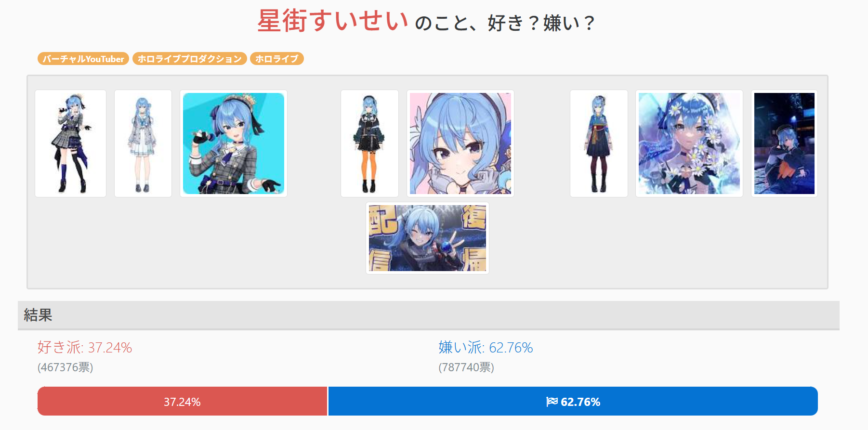The height and width of the screenshot is (430, 868).
Task: Click the 好き派: 37.24% result text
Action: tap(85, 347)
